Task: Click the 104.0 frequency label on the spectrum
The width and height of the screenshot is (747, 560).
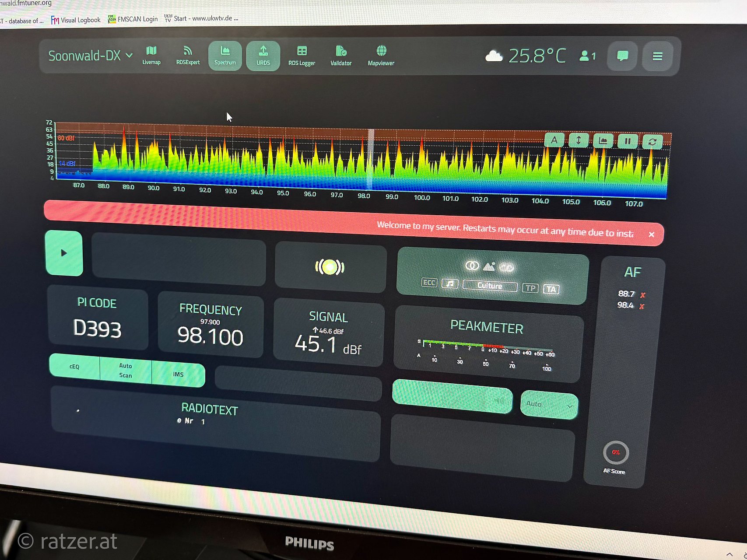Action: [x=540, y=201]
